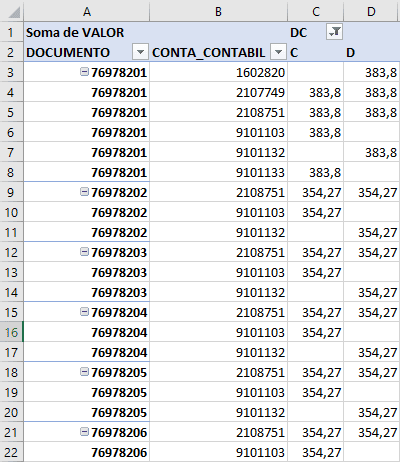Select the 383,8 credit value in row 4
Viewport: 400px width, 462px height.
pos(316,92)
